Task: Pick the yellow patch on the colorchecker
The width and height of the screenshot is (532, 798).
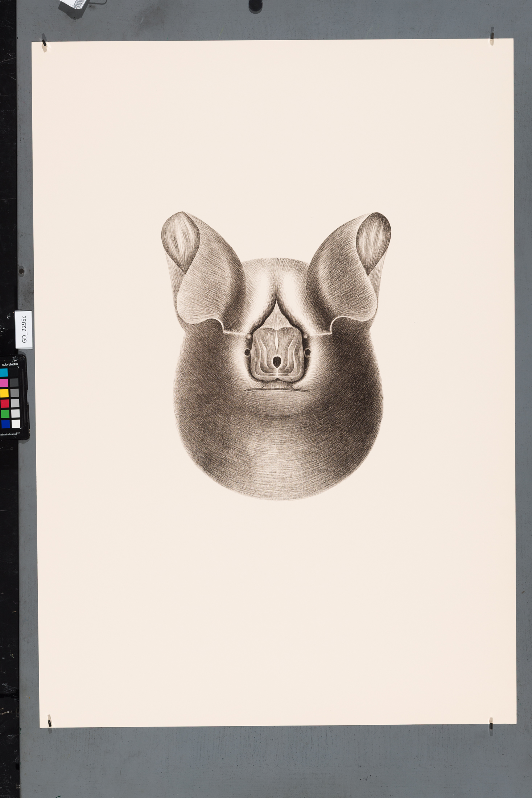Action: point(4,393)
